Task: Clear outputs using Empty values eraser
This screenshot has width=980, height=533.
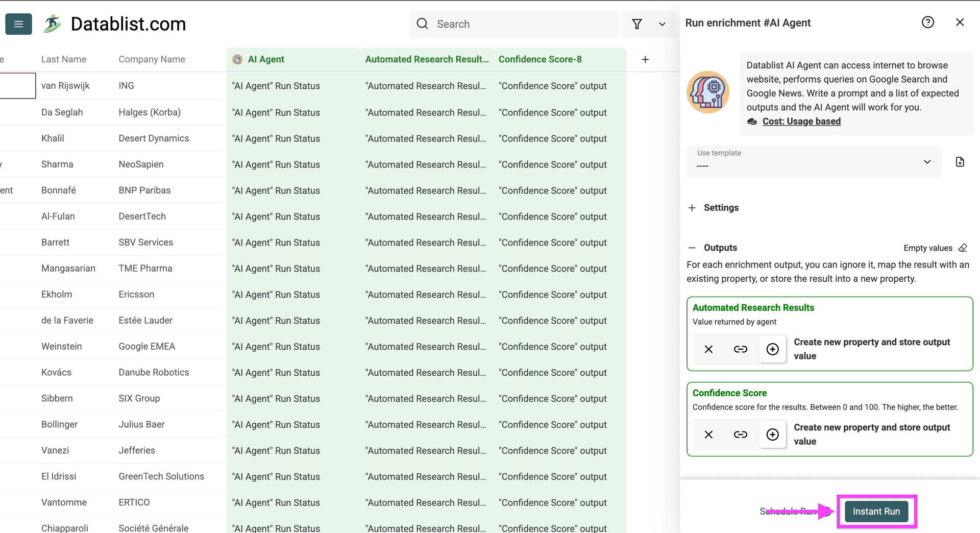Action: [x=963, y=248]
